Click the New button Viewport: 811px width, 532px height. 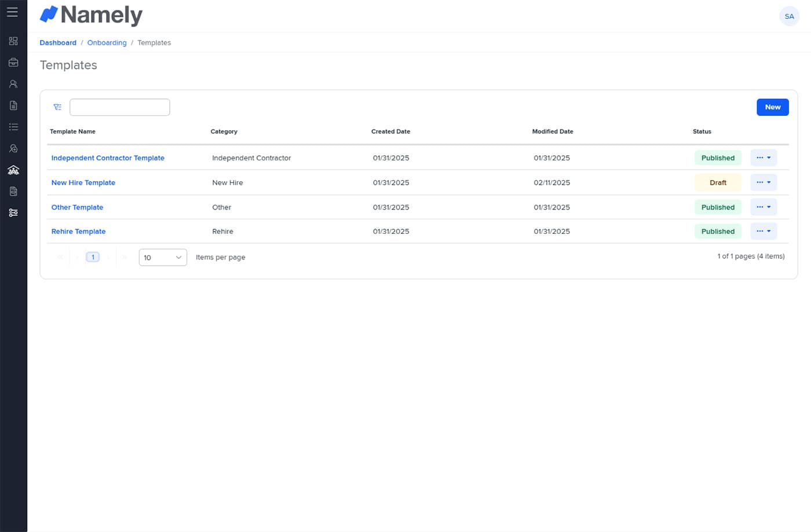tap(772, 107)
